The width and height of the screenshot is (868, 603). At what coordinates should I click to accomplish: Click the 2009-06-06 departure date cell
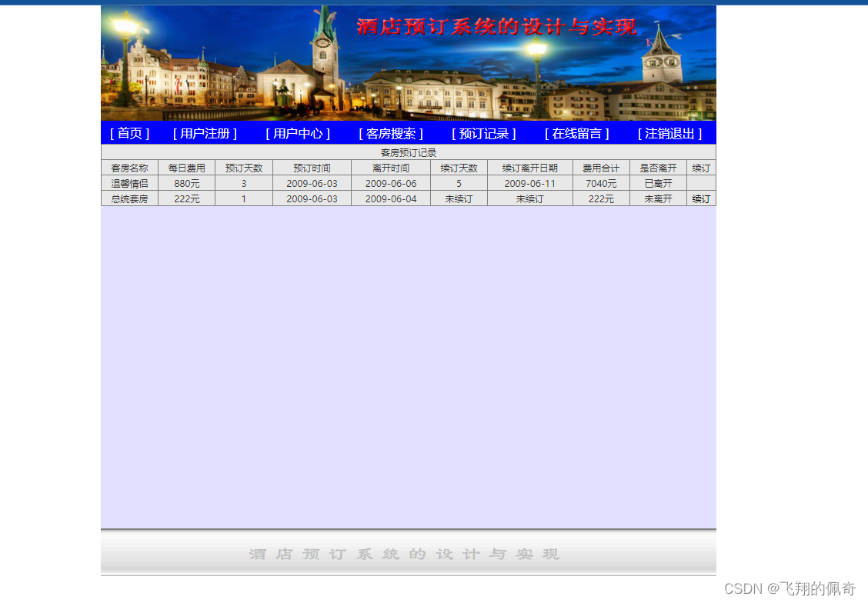point(391,184)
